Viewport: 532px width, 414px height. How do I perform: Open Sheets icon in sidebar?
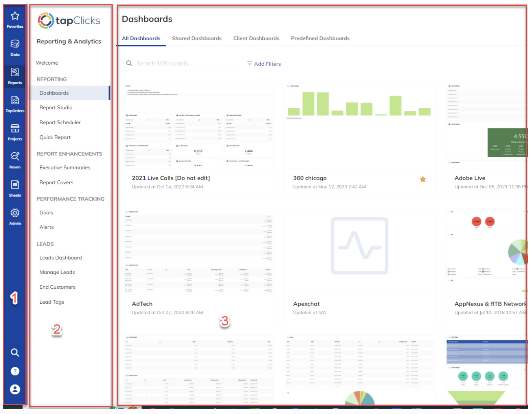(x=15, y=188)
